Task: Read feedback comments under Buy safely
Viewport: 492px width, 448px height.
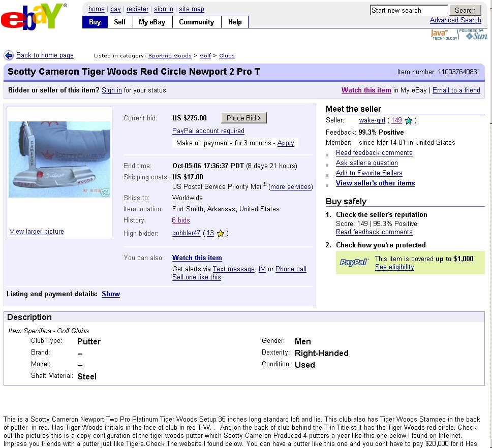Action: coord(374,232)
